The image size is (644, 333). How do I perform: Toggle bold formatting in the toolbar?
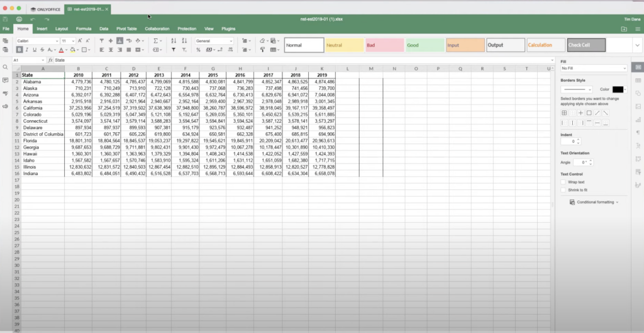point(20,50)
